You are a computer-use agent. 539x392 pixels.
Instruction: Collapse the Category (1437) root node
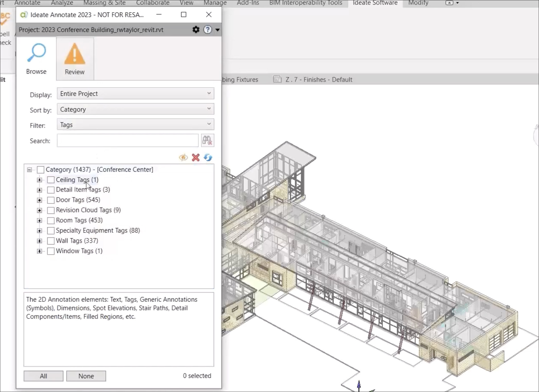tap(30, 170)
